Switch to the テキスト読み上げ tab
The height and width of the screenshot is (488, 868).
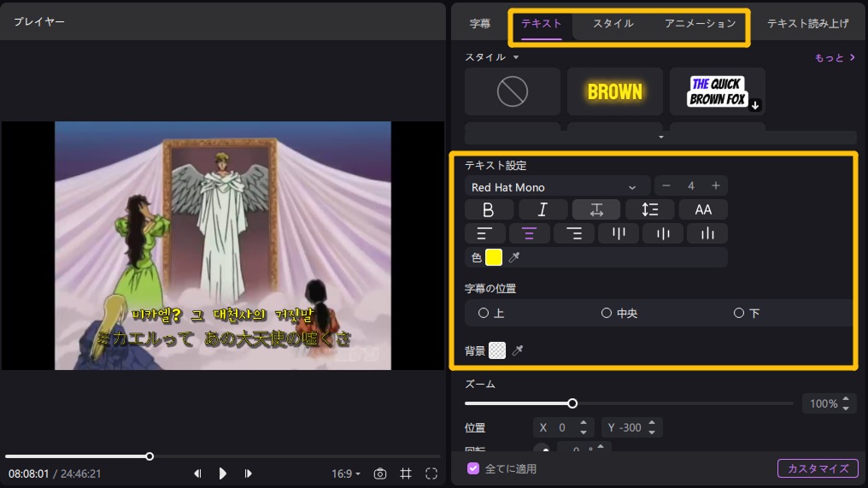(807, 23)
